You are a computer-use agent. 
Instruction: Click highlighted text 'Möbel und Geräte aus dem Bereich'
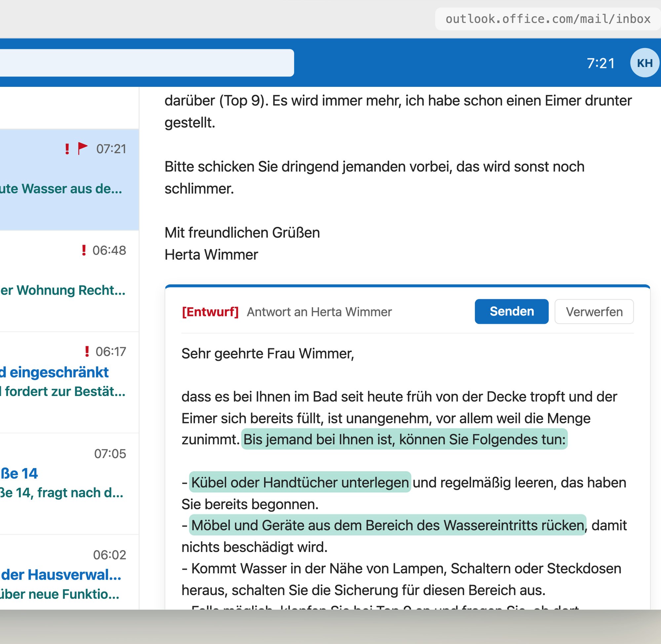(x=302, y=526)
